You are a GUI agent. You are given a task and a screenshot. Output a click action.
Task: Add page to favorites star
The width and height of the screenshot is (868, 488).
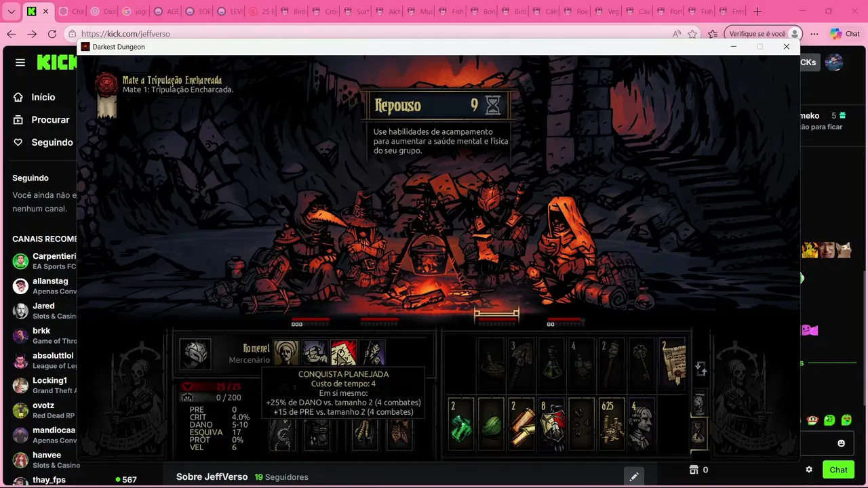692,34
